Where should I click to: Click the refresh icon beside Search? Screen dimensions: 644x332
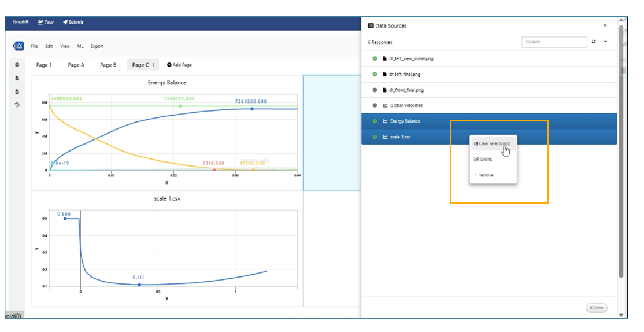point(594,42)
